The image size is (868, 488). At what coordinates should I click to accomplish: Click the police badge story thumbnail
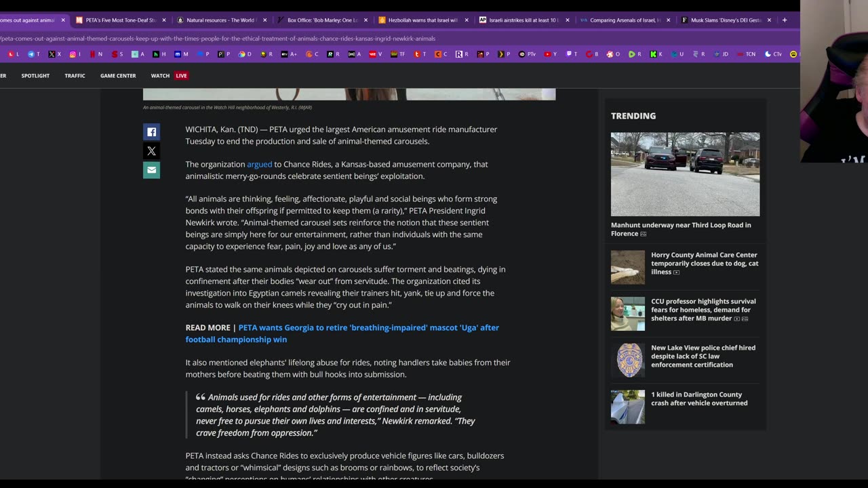[628, 360]
